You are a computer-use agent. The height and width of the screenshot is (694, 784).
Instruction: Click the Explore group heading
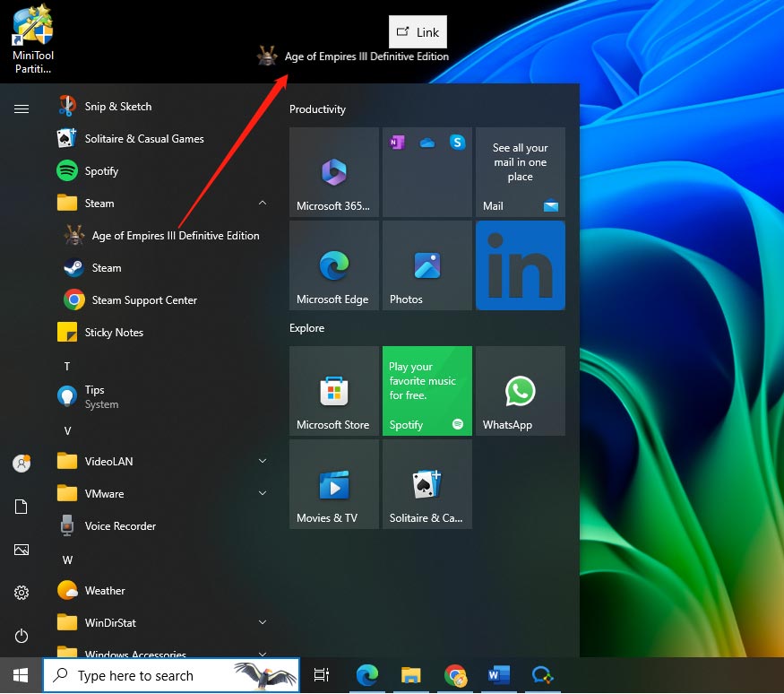click(306, 328)
